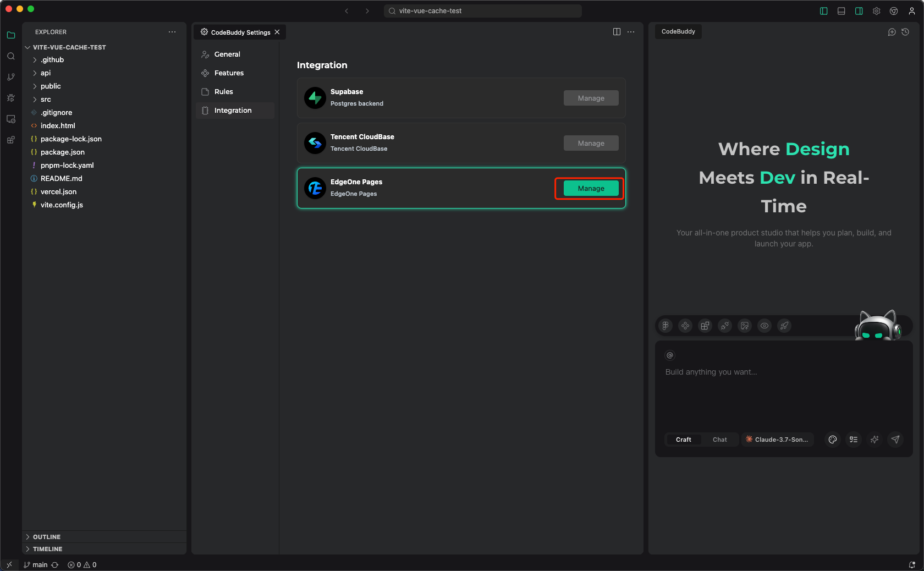Switch to Chat mode tab
This screenshot has height=571, width=924.
point(719,440)
